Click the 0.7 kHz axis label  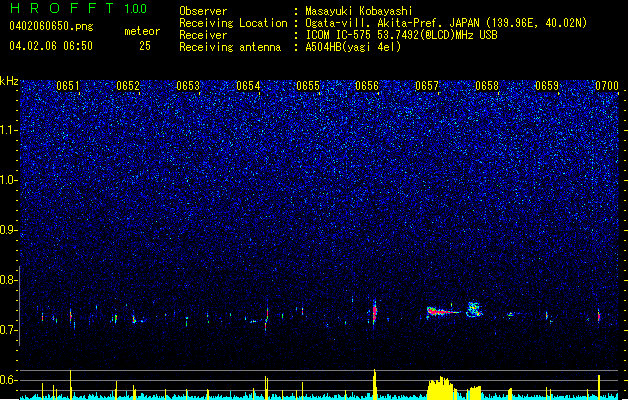[9, 330]
